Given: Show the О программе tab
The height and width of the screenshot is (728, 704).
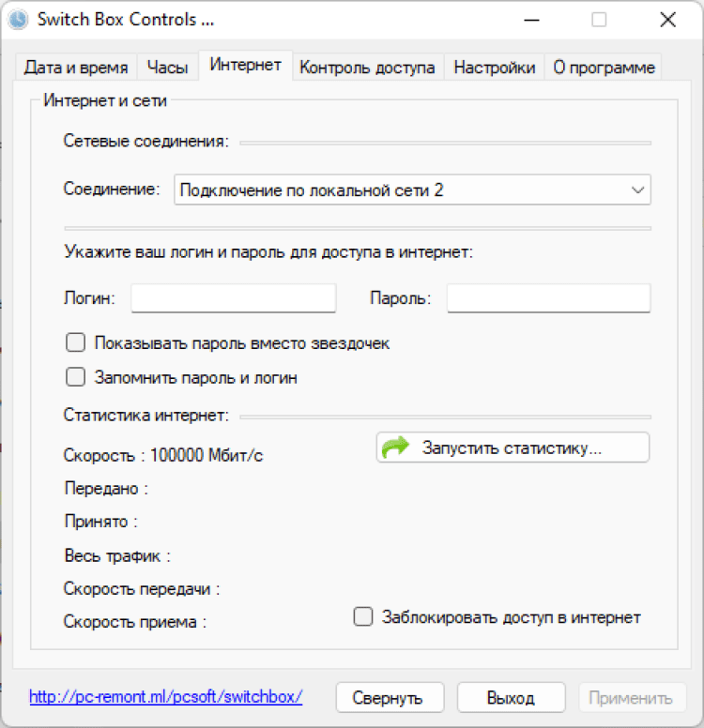Looking at the screenshot, I should point(604,68).
